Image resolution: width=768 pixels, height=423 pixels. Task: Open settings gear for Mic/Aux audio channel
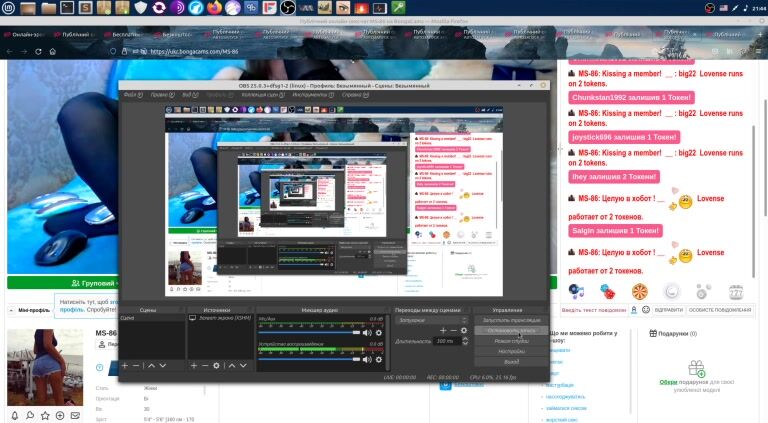click(x=378, y=331)
